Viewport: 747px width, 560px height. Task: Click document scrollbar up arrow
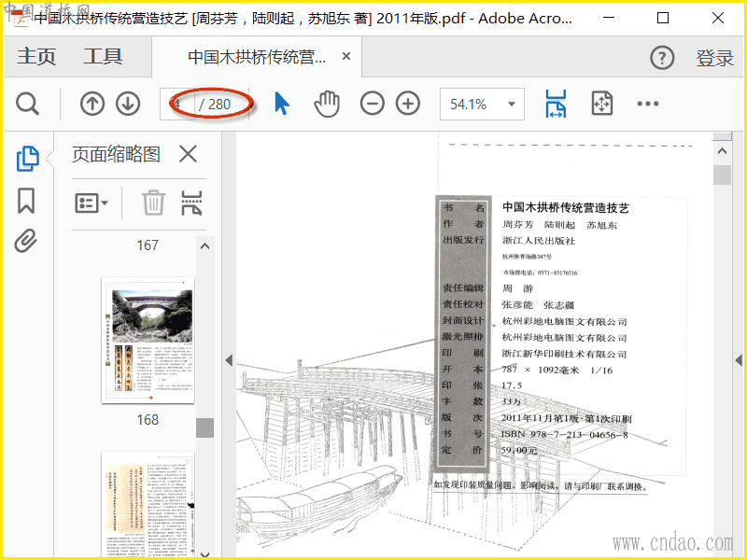(722, 151)
